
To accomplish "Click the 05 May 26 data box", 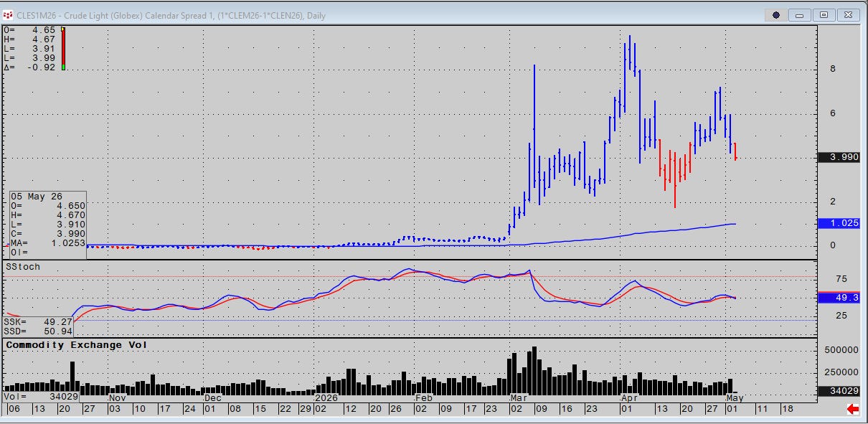I will pyautogui.click(x=48, y=225).
